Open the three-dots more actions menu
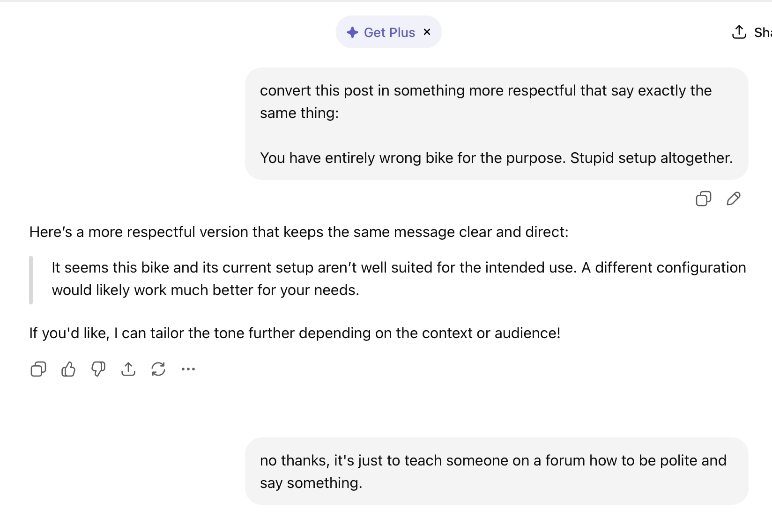This screenshot has width=772, height=532. pos(188,369)
